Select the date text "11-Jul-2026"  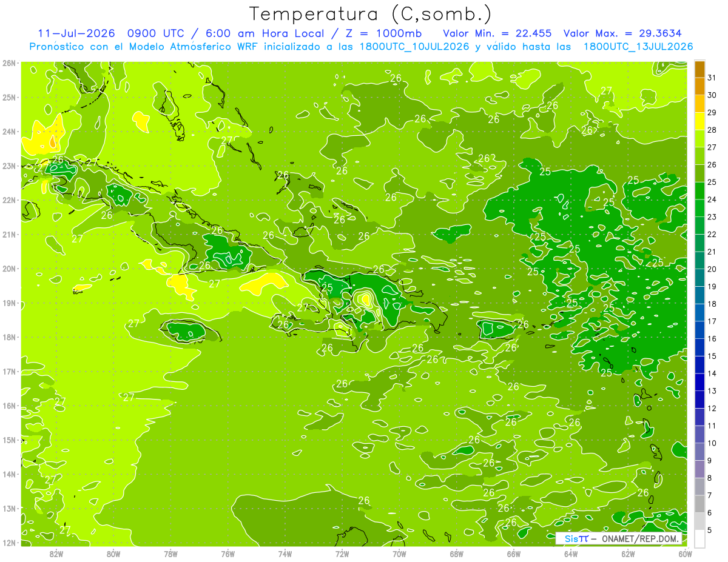(x=76, y=33)
